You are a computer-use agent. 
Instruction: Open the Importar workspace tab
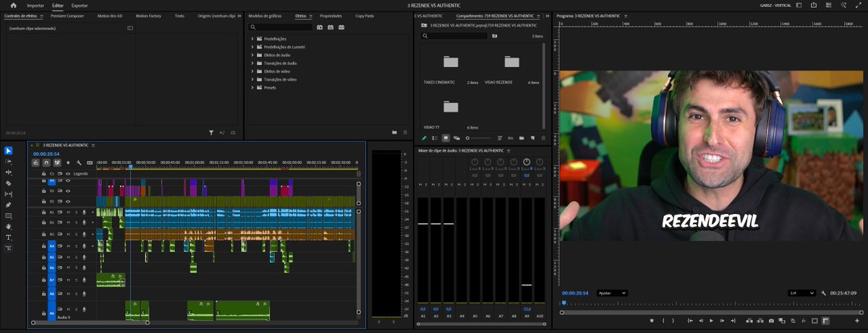35,5
